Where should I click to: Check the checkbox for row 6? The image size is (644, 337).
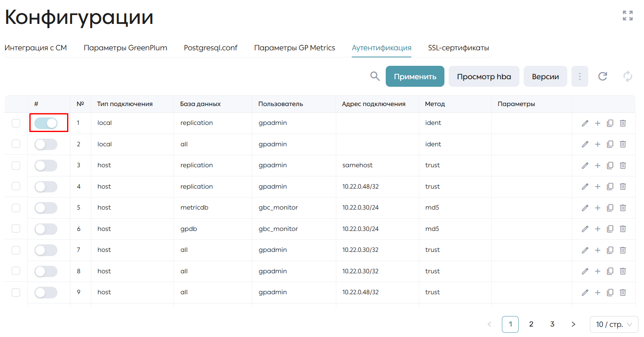[16, 228]
